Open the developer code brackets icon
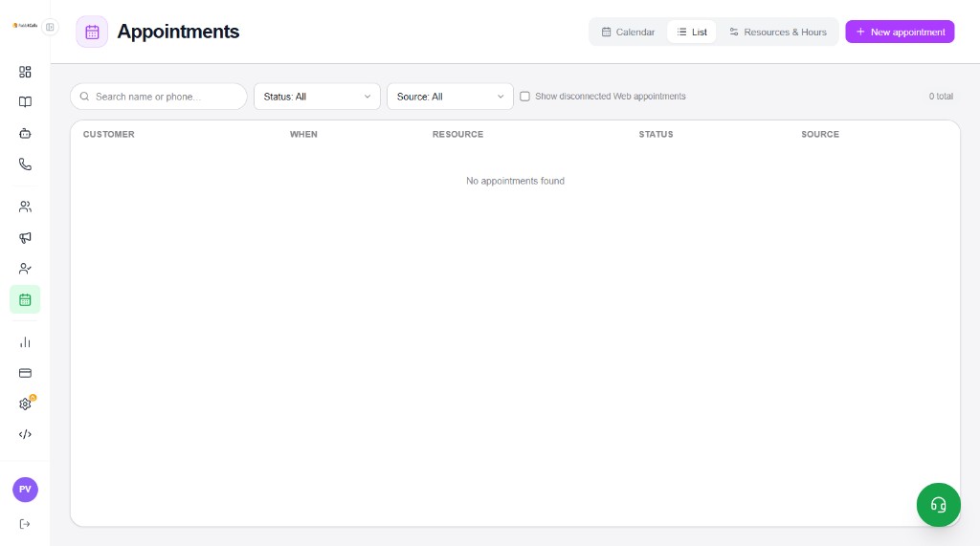The width and height of the screenshot is (980, 546). pyautogui.click(x=25, y=434)
